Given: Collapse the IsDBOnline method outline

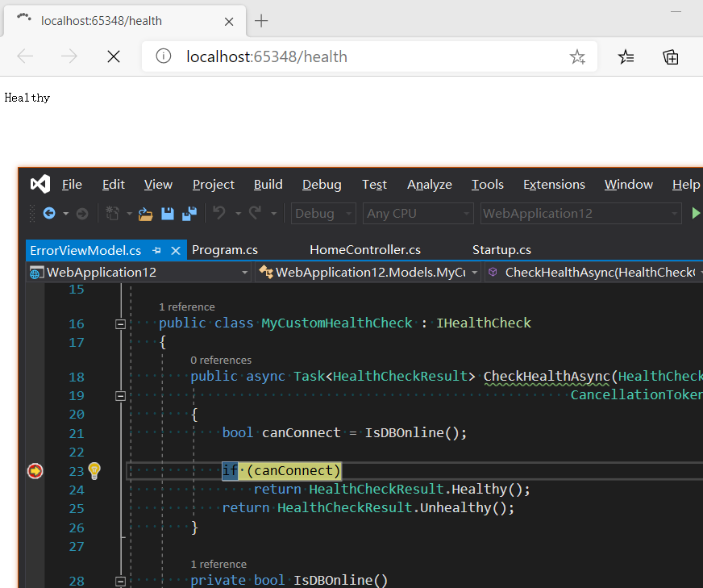Looking at the screenshot, I should [120, 581].
